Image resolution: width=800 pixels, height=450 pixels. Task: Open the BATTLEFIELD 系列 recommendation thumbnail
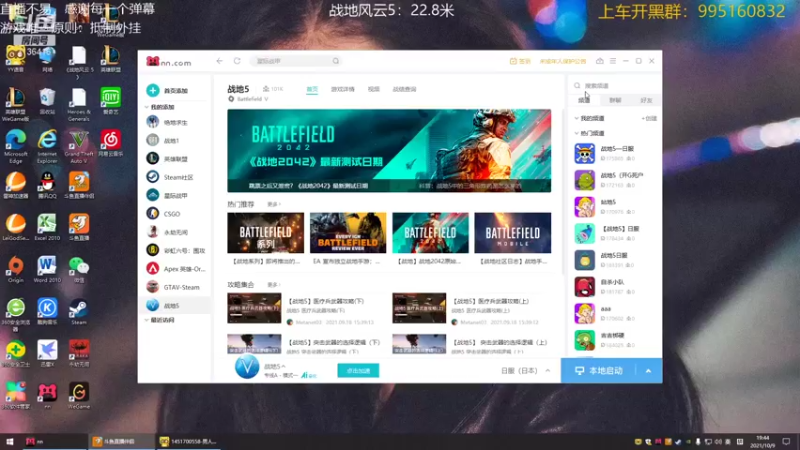pyautogui.click(x=265, y=233)
